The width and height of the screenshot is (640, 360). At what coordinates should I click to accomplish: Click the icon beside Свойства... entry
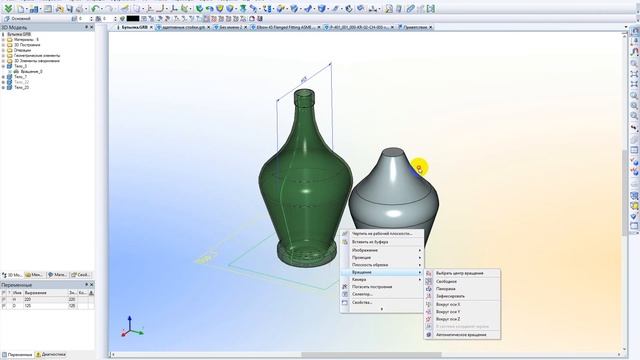coord(345,302)
